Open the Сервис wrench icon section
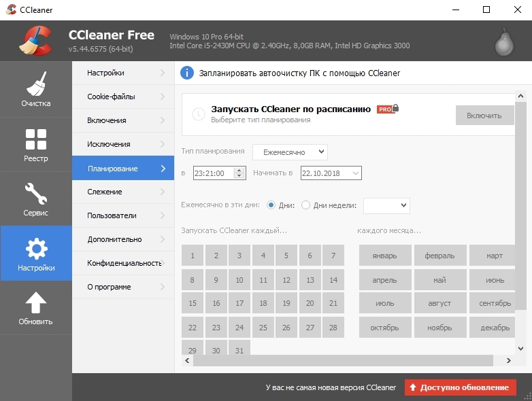 (35, 193)
